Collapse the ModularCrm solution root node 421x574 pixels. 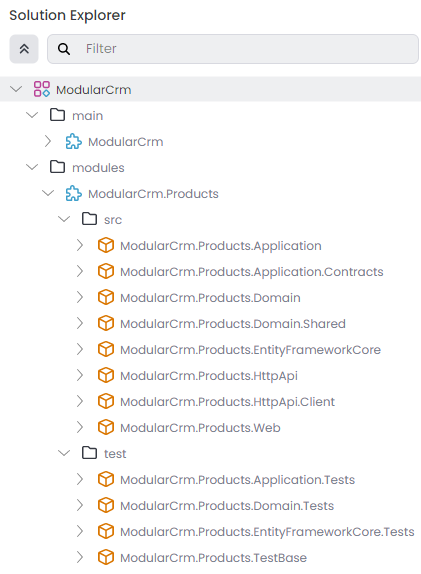16,89
